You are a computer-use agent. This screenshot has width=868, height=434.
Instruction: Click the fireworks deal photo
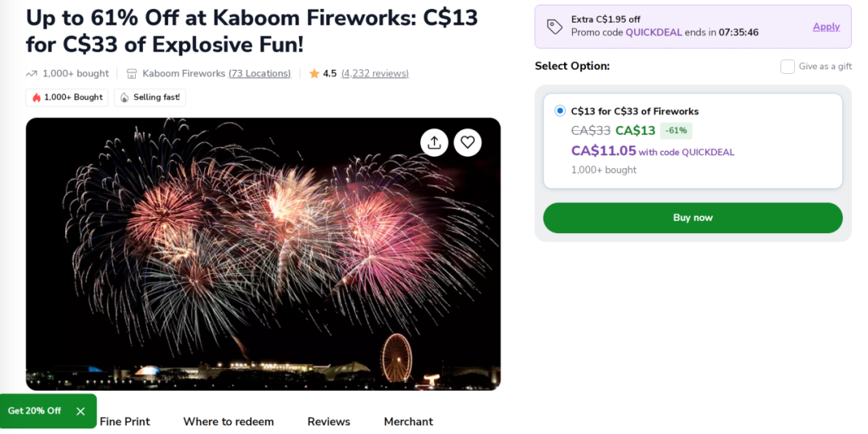pyautogui.click(x=263, y=254)
